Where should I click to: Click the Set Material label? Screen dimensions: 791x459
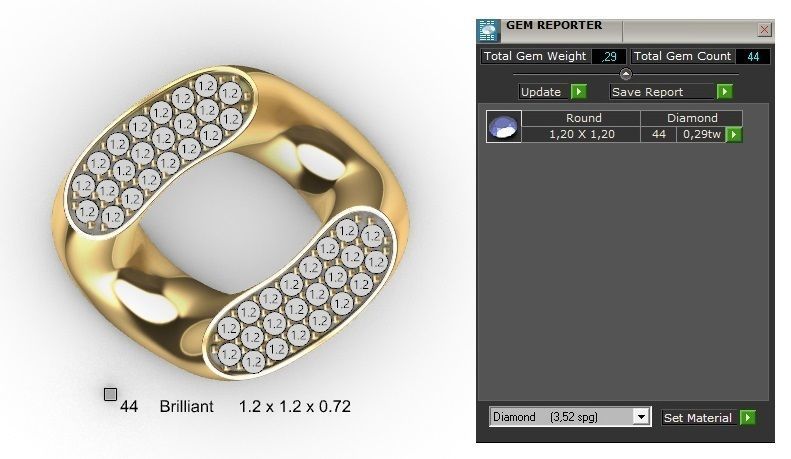click(x=697, y=418)
